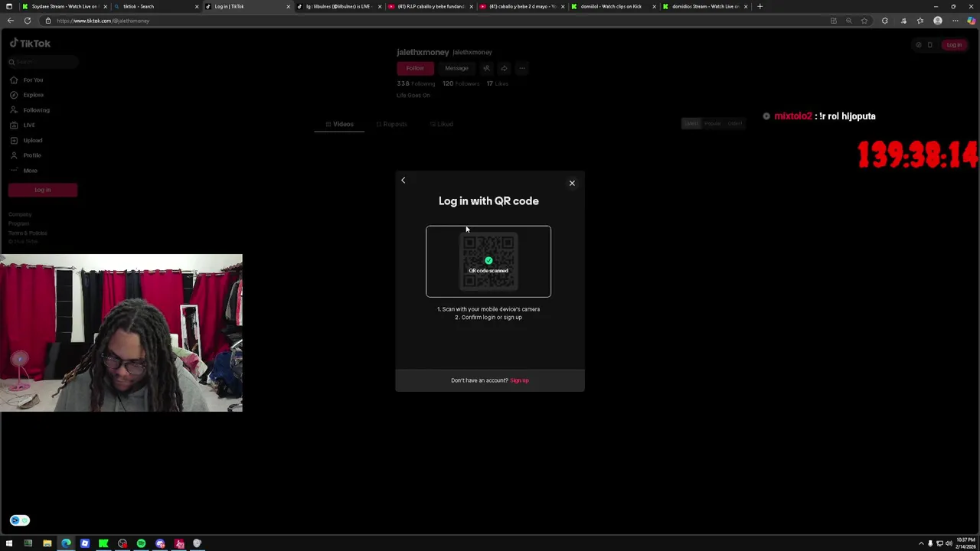Switch to the Videos tab
The image size is (980, 551).
click(339, 124)
